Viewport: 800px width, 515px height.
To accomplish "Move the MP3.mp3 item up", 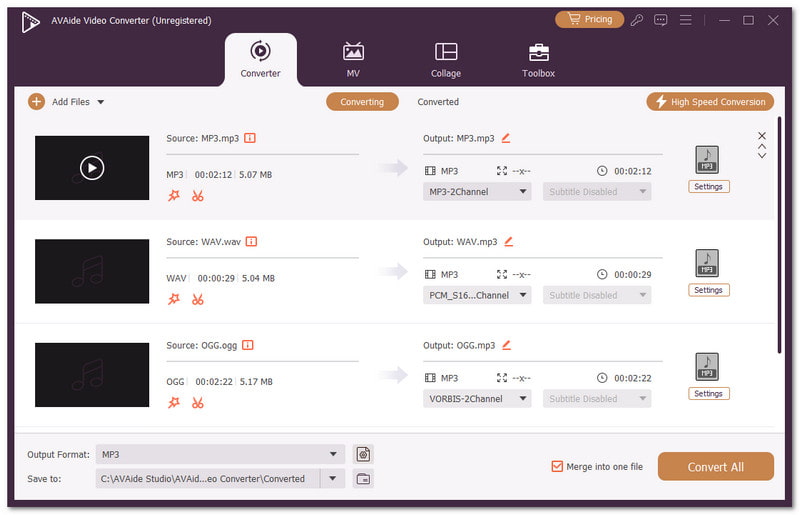I will pyautogui.click(x=762, y=146).
